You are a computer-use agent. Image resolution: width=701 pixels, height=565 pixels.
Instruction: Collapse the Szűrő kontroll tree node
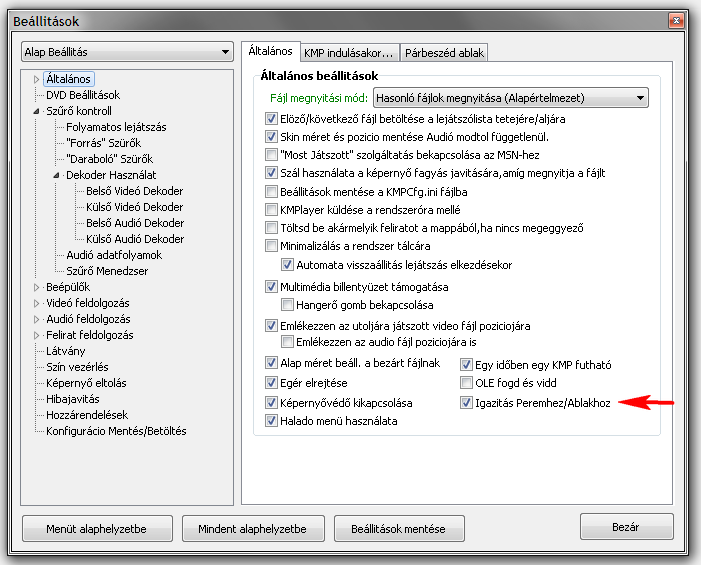[37, 111]
